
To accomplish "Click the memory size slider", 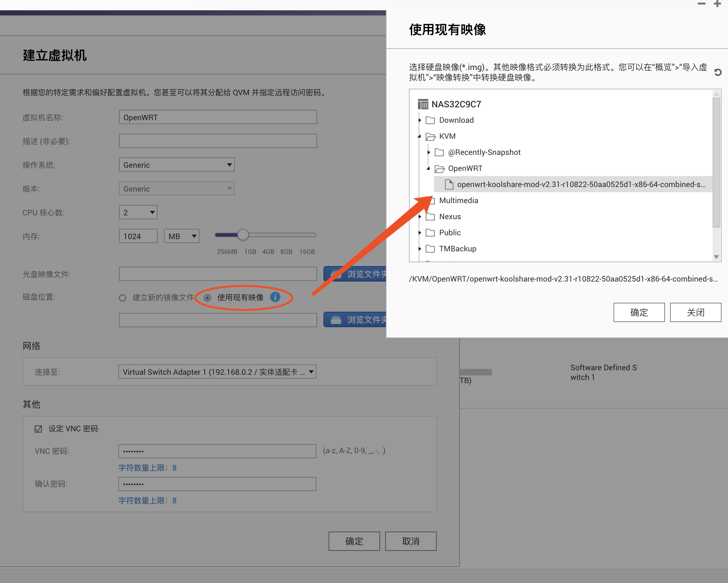I will point(243,235).
